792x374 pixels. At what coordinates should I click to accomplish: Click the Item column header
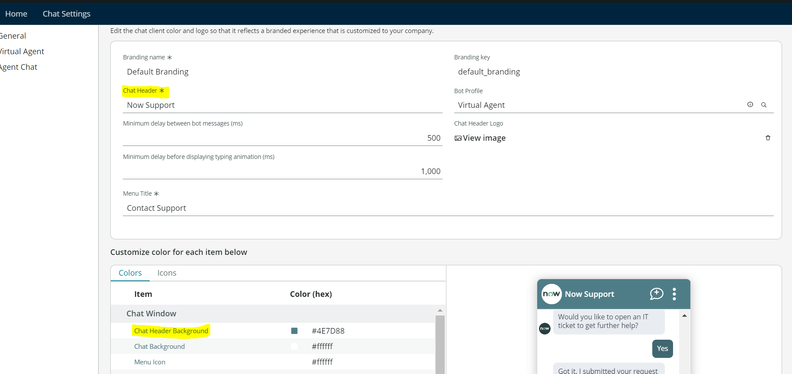[x=143, y=294]
